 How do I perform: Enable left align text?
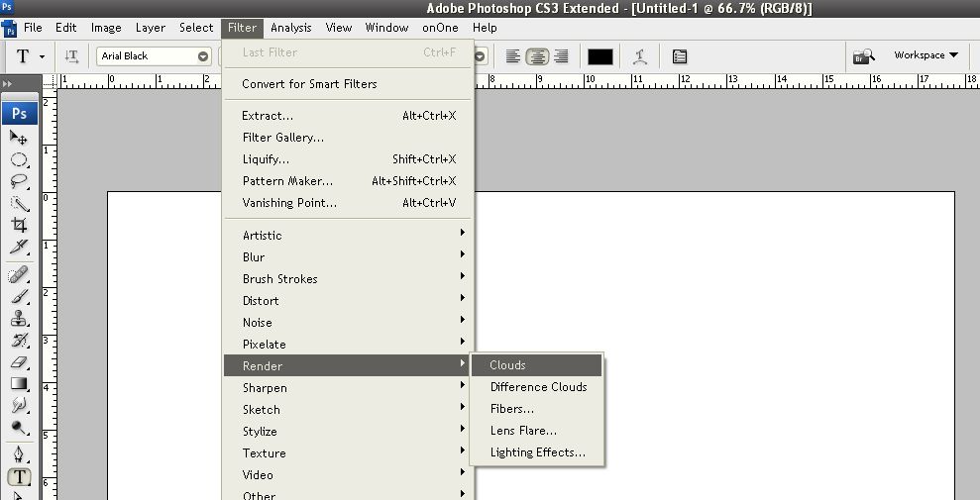pos(513,56)
